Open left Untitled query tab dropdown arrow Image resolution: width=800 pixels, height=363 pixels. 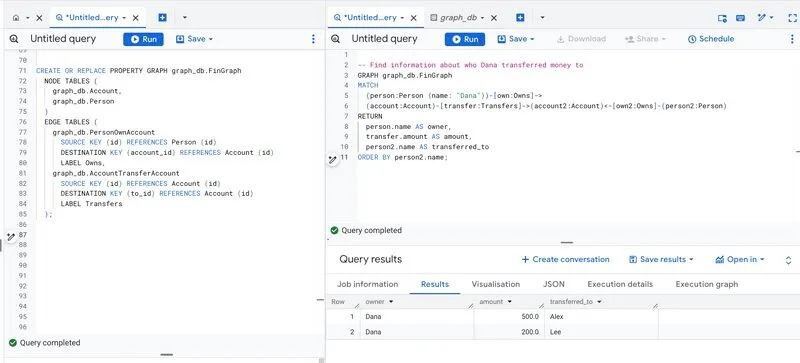[124, 18]
